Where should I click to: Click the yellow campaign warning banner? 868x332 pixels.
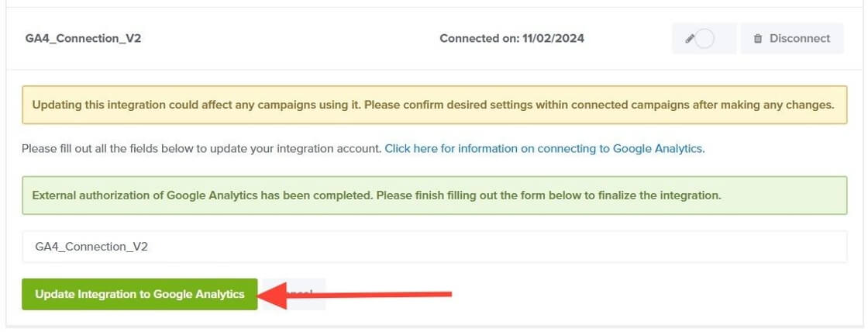point(434,105)
